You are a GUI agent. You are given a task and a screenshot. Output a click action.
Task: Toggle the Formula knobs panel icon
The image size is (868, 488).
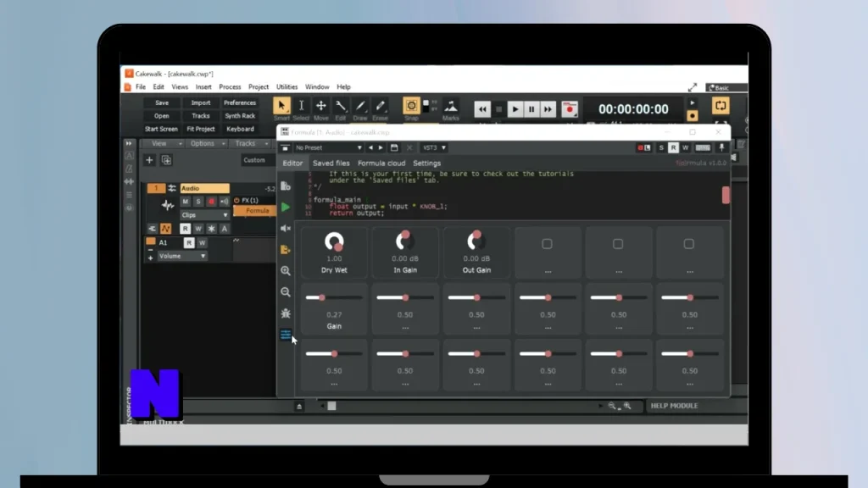pos(285,334)
